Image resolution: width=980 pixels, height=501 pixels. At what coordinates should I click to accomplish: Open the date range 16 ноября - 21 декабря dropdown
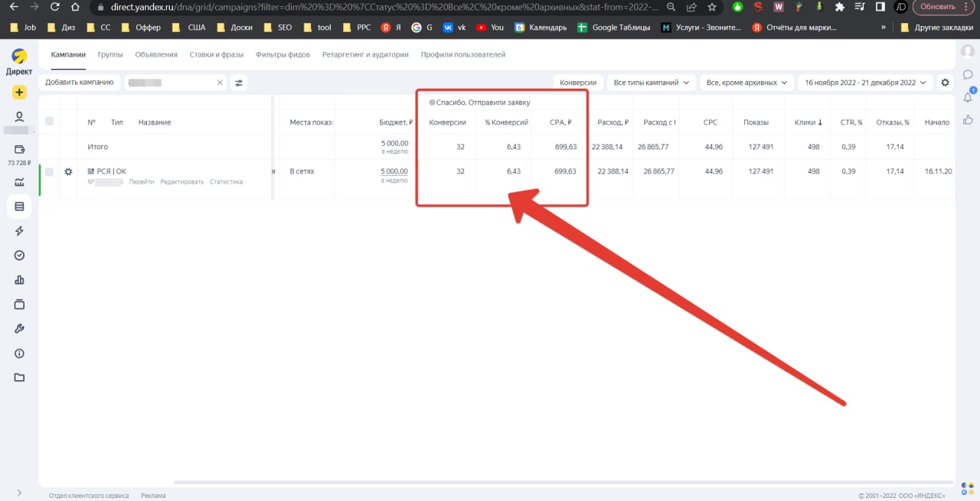(865, 83)
